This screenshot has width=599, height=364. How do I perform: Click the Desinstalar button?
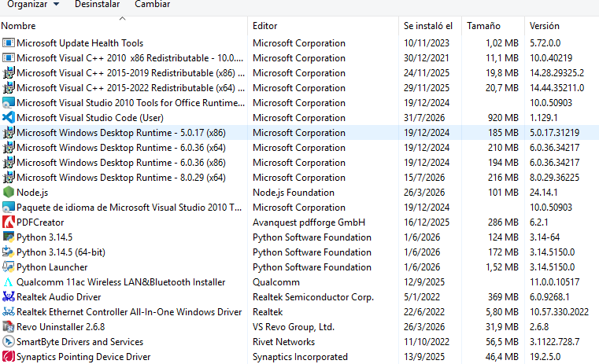point(97,4)
